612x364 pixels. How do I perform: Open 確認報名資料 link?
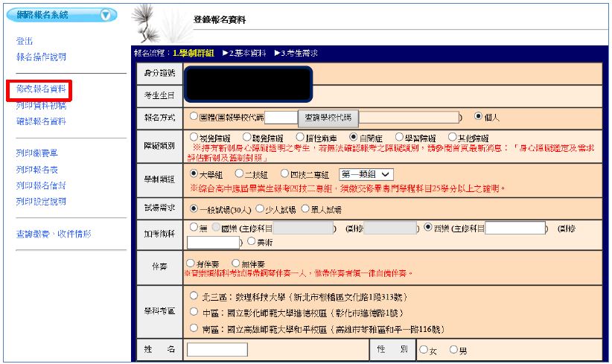click(41, 121)
